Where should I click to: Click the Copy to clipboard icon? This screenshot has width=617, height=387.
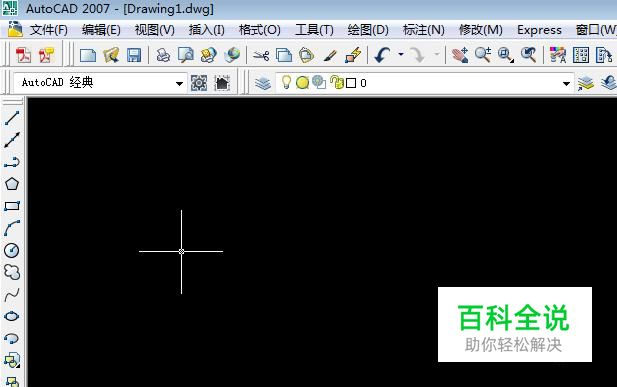tap(284, 55)
